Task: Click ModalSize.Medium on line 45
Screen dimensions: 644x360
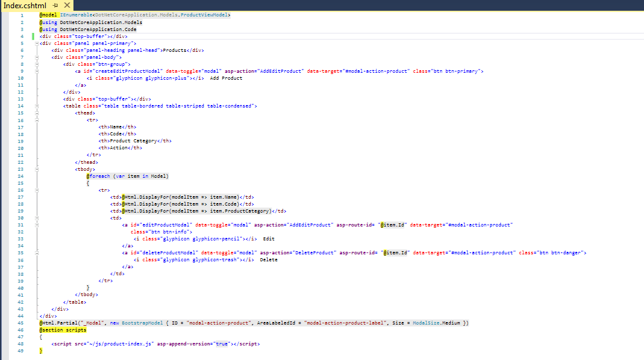Action: click(x=436, y=323)
